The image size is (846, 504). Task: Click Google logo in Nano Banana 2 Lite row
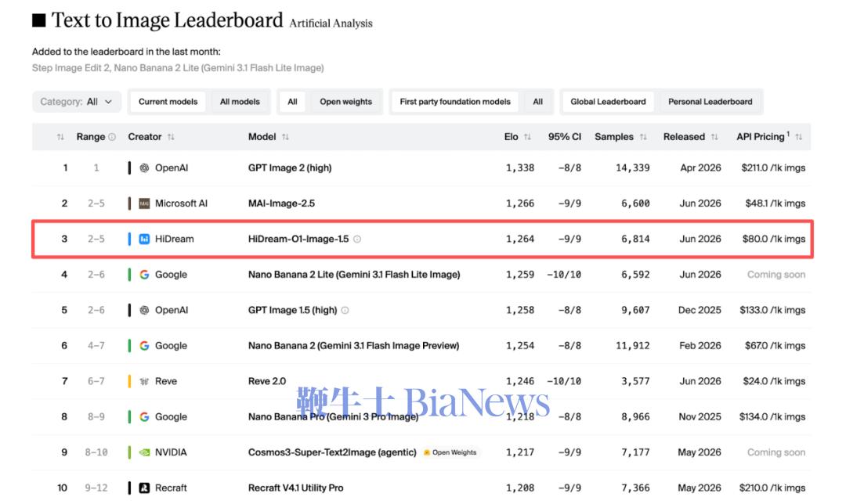click(144, 275)
